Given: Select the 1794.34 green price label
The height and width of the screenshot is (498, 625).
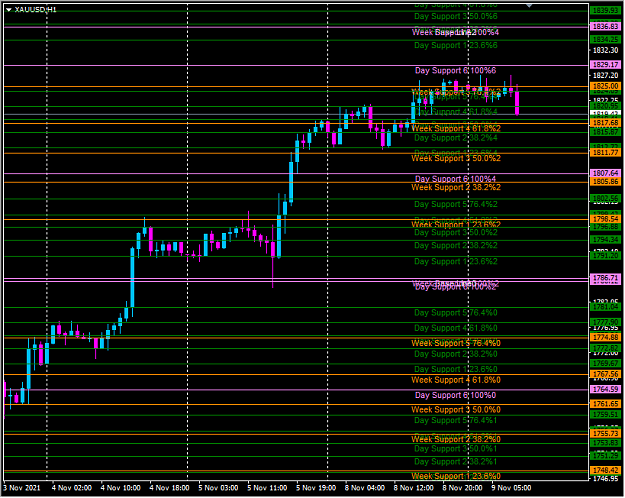Looking at the screenshot, I should [x=605, y=240].
